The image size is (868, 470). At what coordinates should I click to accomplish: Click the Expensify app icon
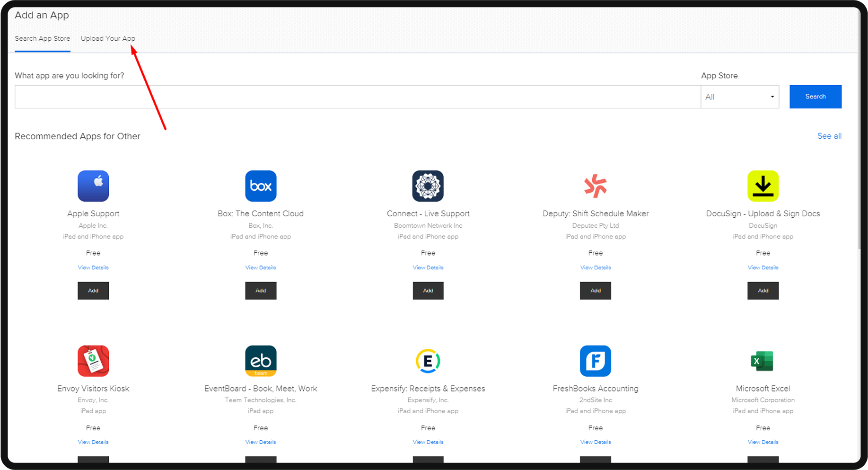pos(428,361)
